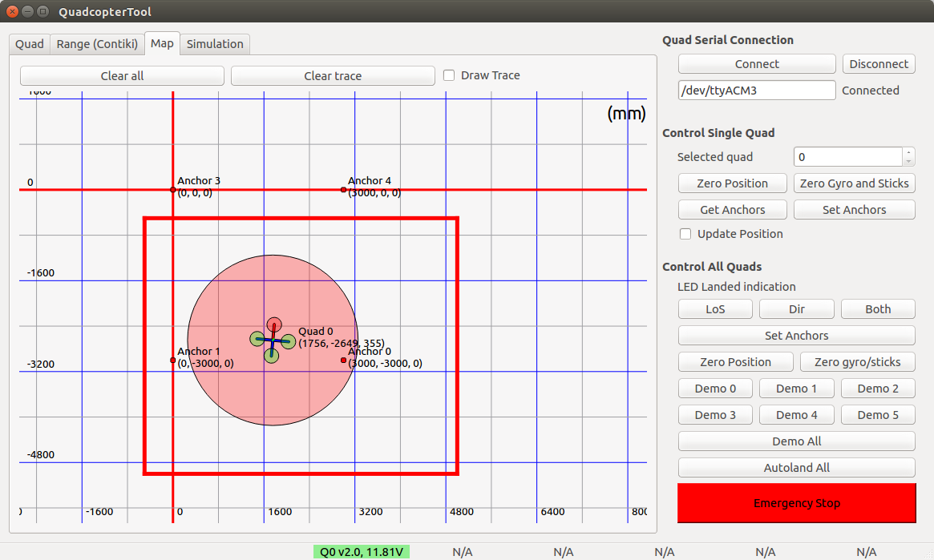This screenshot has height=560, width=934.
Task: Click Zero Gyro and Sticks button
Action: point(854,183)
